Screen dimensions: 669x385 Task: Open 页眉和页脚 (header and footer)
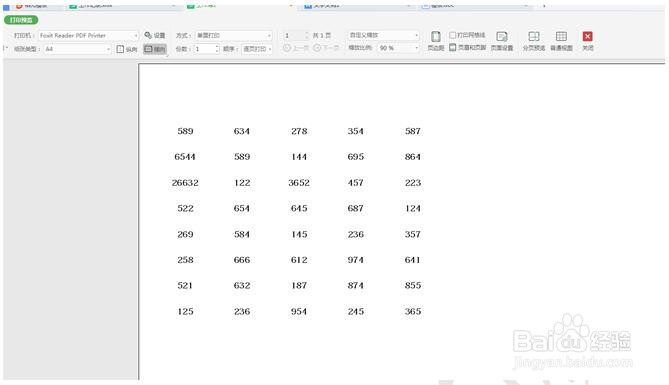pos(468,47)
